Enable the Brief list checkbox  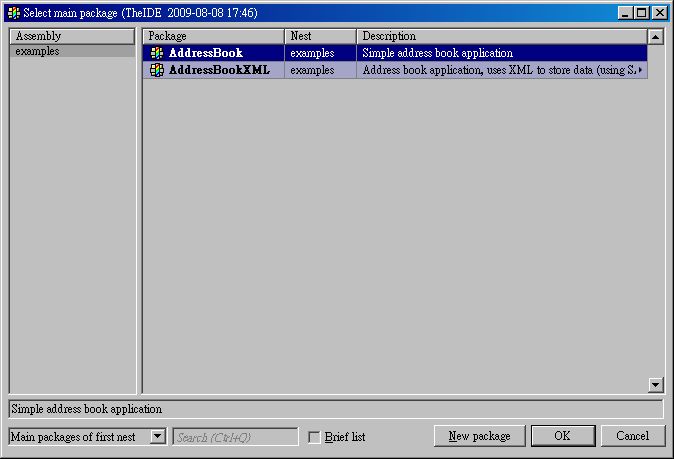314,437
